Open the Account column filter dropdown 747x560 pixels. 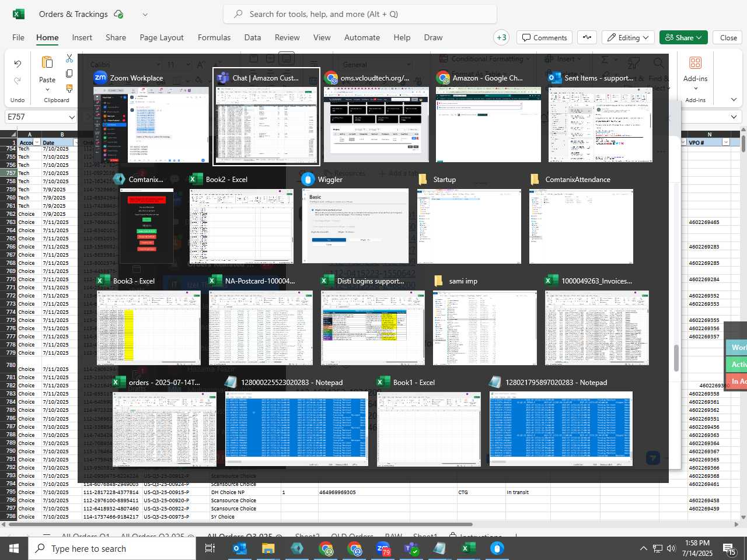click(x=37, y=142)
